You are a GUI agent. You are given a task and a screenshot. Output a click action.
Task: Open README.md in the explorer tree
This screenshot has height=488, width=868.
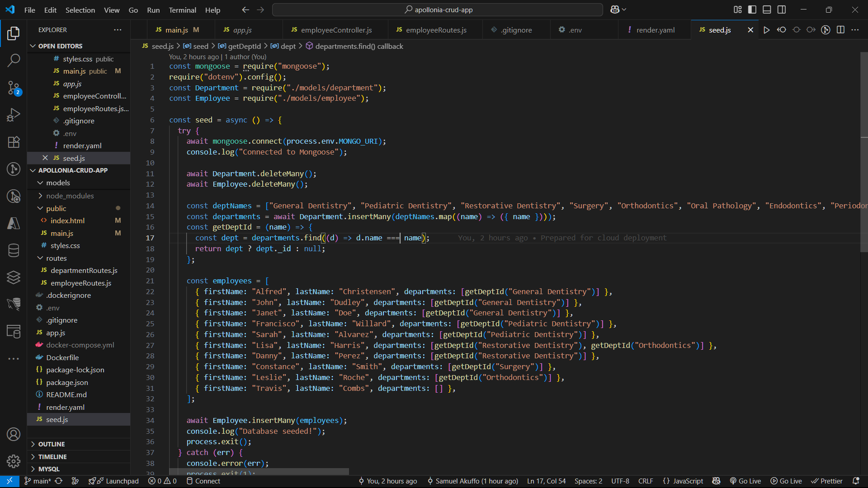tap(66, 394)
